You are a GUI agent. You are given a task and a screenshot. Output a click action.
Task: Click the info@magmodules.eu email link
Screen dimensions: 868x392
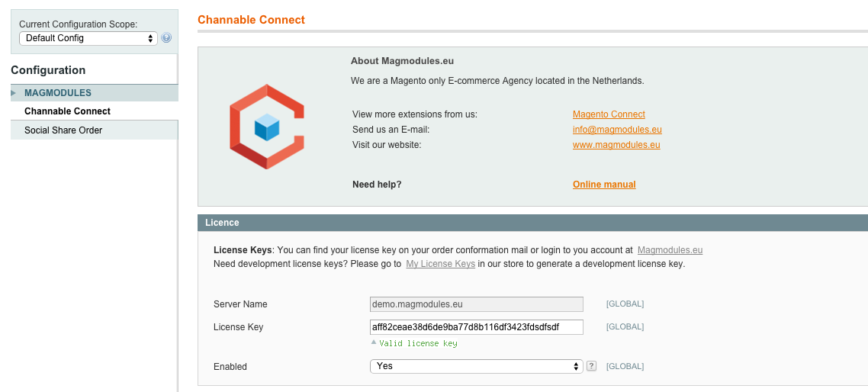pos(617,130)
